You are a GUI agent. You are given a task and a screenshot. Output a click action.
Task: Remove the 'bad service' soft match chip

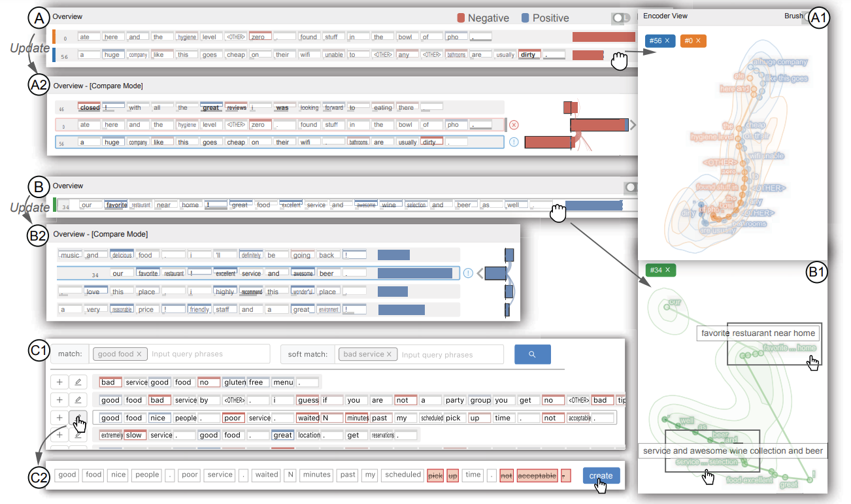pyautogui.click(x=389, y=354)
